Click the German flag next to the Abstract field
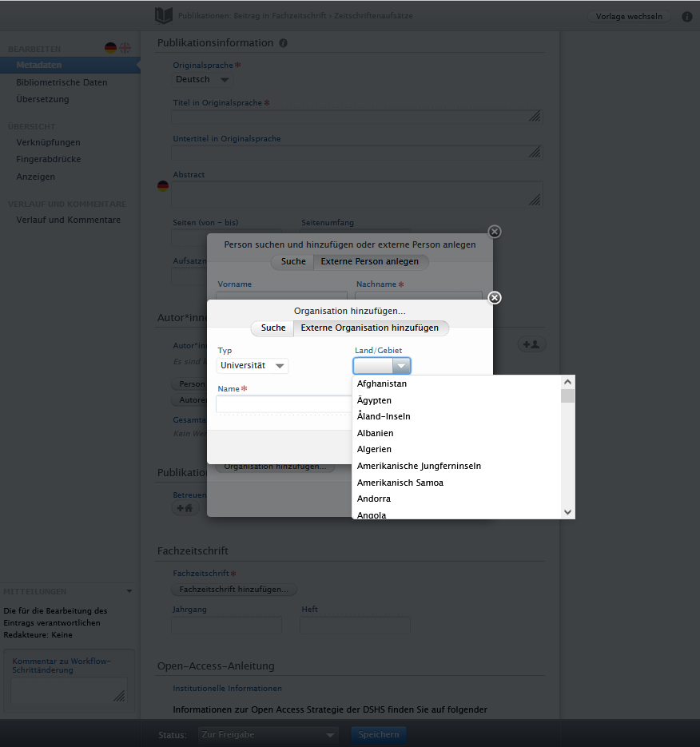The height and width of the screenshot is (747, 700). click(162, 185)
